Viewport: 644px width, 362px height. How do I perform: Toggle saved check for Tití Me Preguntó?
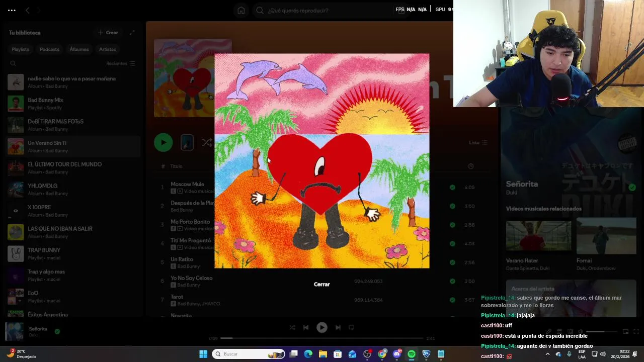[452, 243]
